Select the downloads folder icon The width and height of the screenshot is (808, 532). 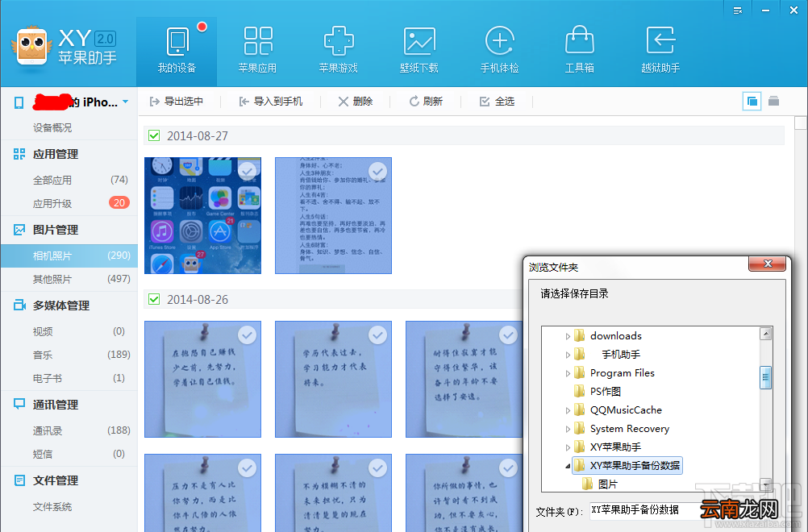(579, 336)
